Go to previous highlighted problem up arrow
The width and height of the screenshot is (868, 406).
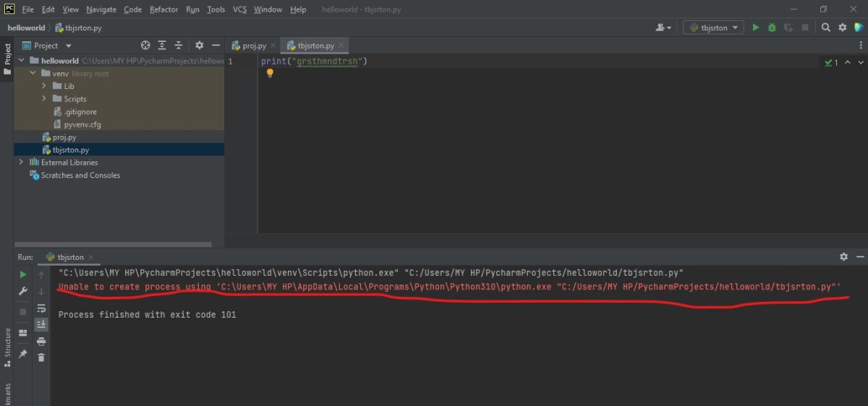tap(848, 63)
